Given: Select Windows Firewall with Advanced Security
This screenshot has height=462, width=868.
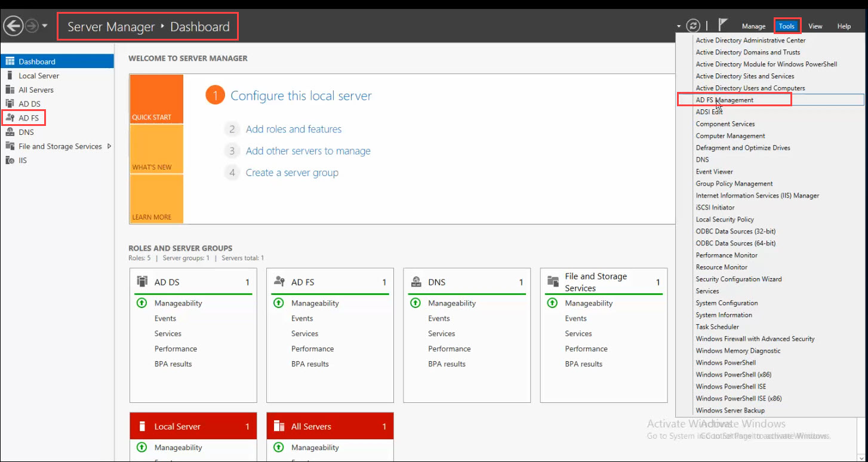Looking at the screenshot, I should [x=755, y=339].
